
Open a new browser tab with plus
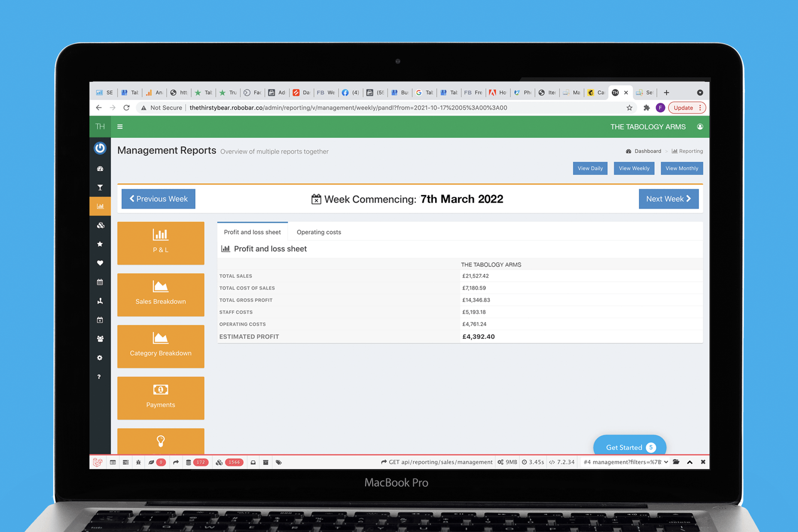(666, 93)
